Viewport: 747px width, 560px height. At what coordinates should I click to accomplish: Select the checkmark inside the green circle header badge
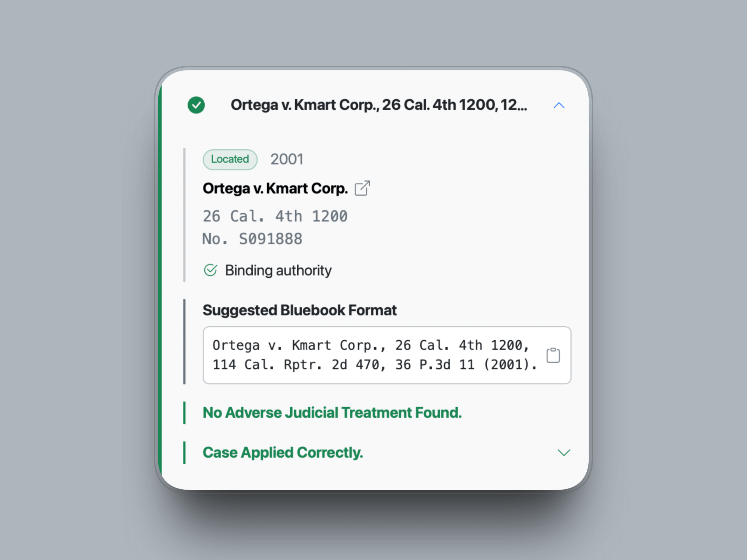pyautogui.click(x=196, y=105)
